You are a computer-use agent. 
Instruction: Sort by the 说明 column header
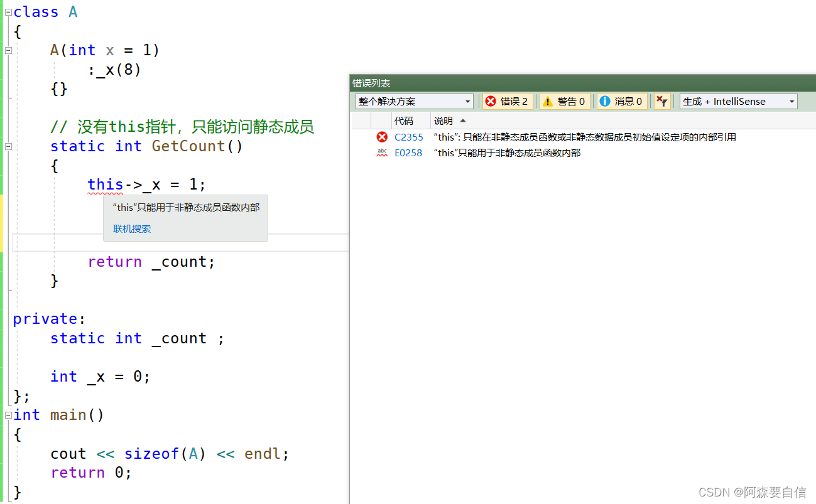click(443, 121)
